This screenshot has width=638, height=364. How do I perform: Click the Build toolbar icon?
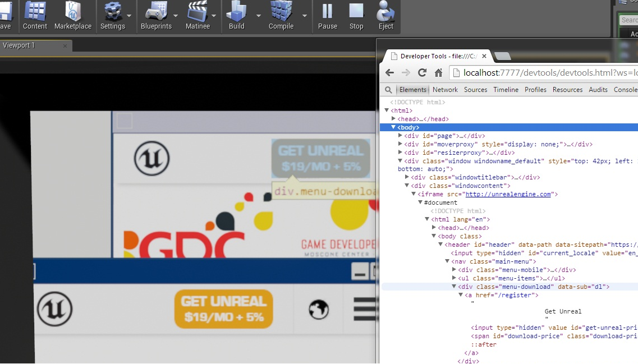point(236,16)
